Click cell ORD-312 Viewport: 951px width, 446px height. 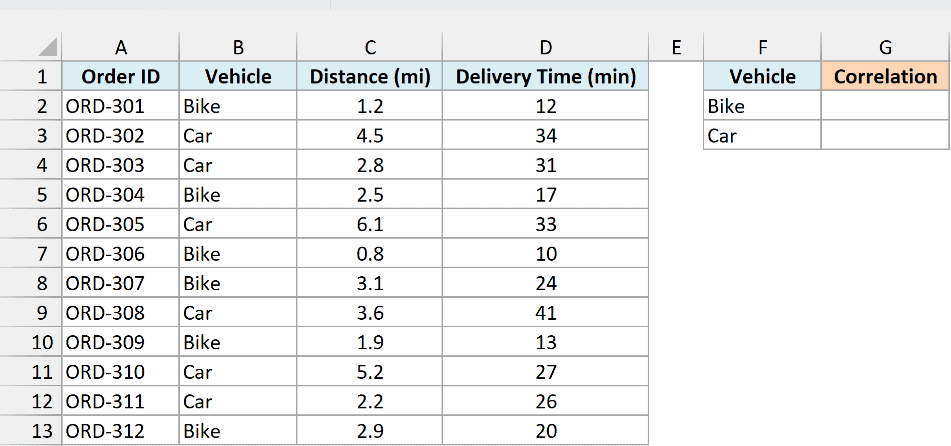pyautogui.click(x=121, y=431)
